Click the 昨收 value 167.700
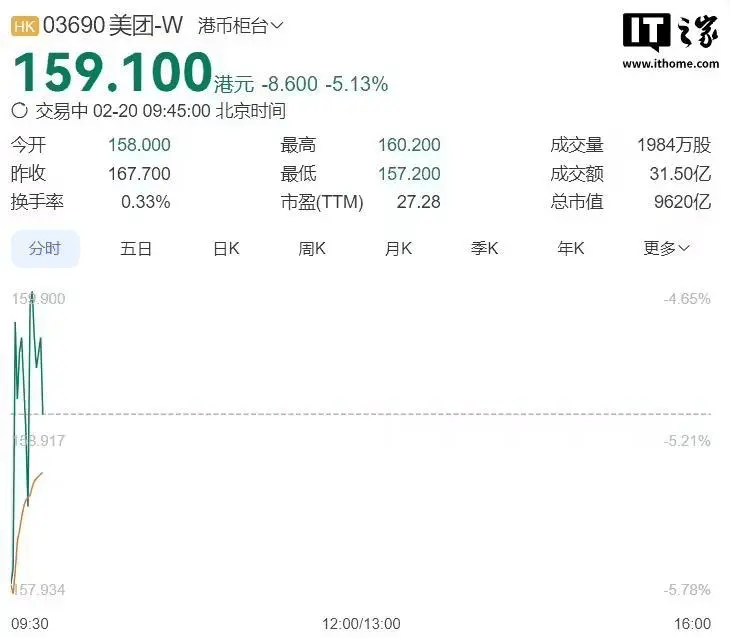This screenshot has width=730, height=638. point(139,174)
